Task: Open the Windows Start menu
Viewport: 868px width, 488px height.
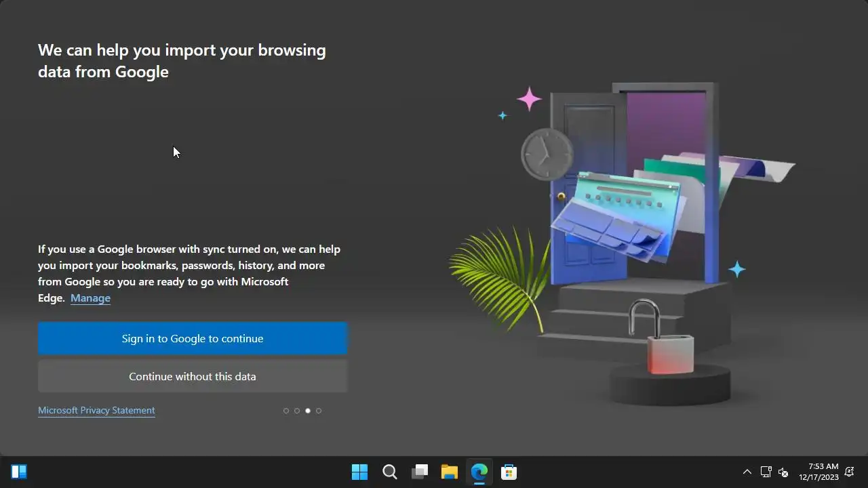Action: click(x=359, y=472)
